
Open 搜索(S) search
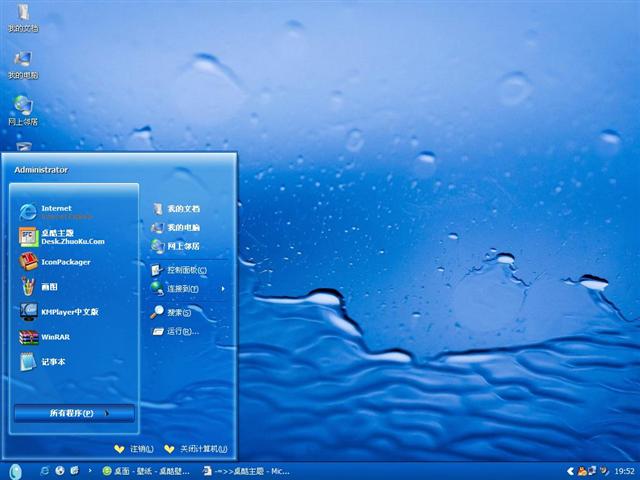(171, 312)
